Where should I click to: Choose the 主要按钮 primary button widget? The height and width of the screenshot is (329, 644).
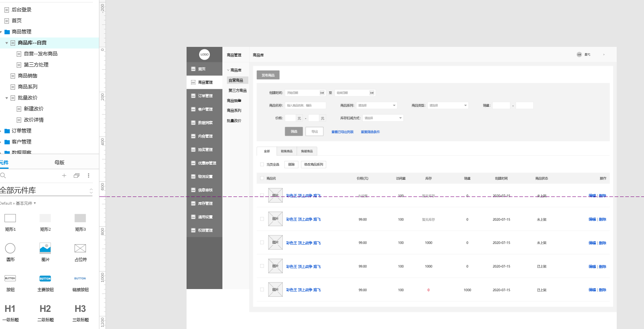[x=45, y=283]
